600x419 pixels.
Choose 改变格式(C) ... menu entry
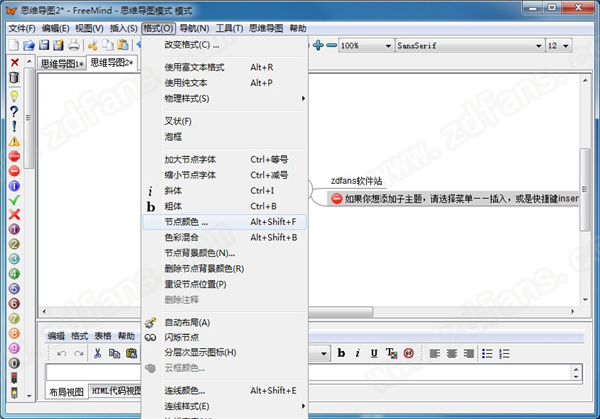[225, 45]
